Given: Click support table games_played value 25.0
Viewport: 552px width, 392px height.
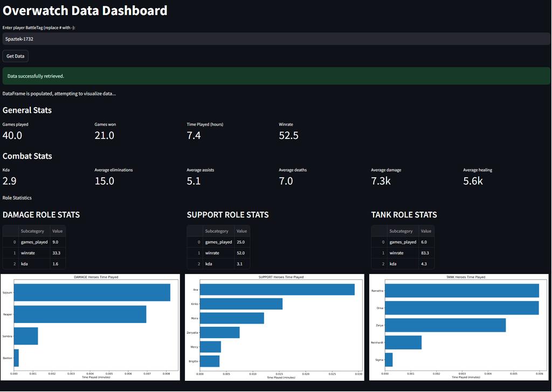Looking at the screenshot, I should (242, 242).
